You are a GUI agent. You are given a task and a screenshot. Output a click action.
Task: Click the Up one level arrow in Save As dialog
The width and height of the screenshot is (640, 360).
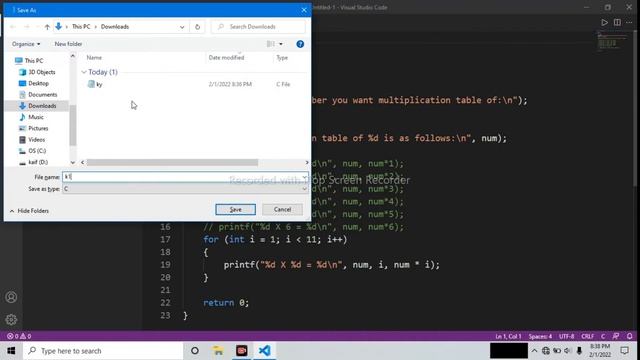47,27
